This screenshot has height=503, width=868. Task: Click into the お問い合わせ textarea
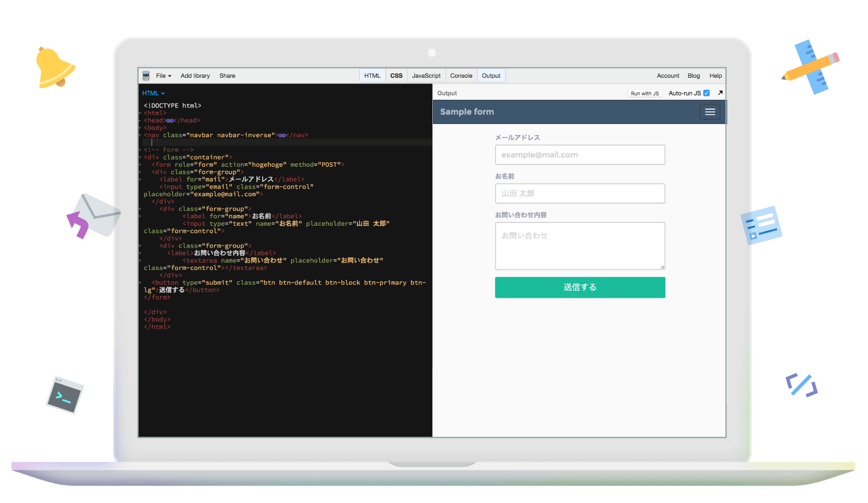580,246
